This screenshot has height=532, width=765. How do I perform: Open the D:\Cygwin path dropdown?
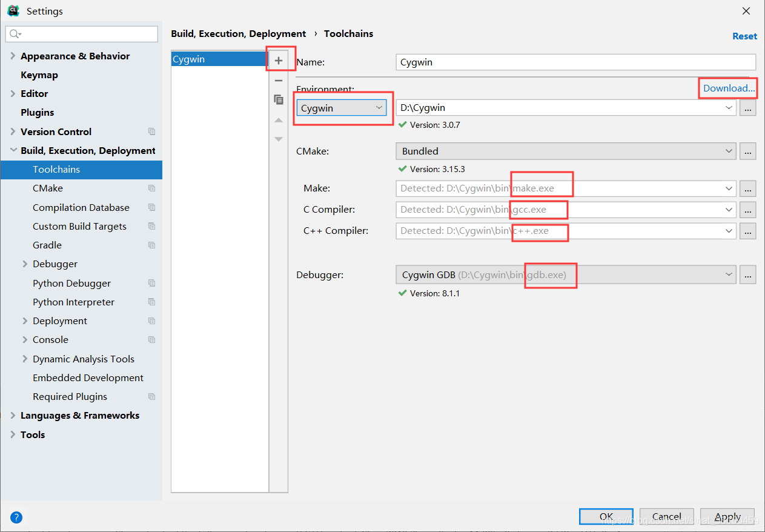click(x=729, y=108)
